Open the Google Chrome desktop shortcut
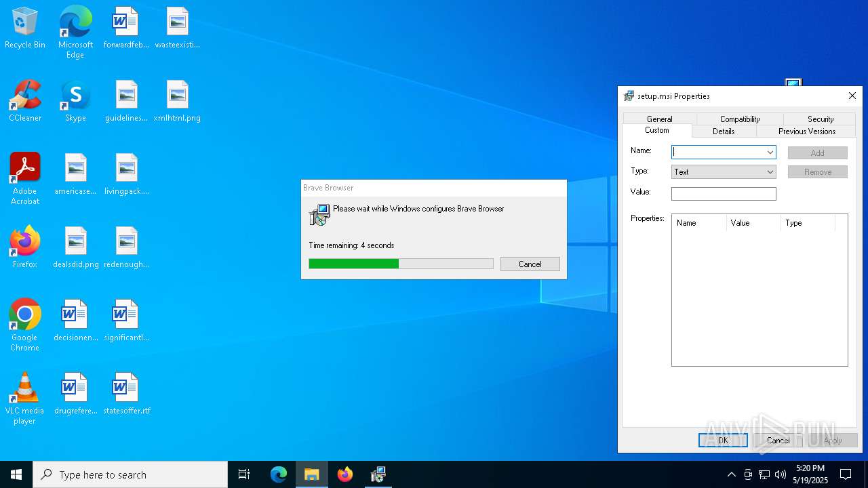This screenshot has width=868, height=488. (x=25, y=325)
